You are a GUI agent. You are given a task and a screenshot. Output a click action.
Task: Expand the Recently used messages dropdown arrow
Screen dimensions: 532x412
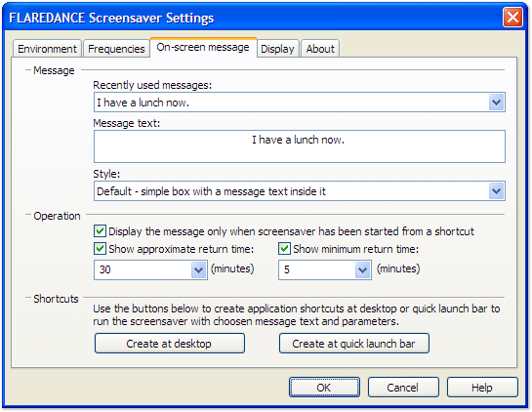[497, 103]
